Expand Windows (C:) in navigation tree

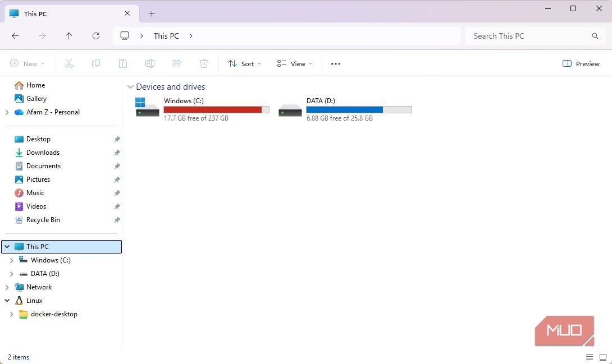pyautogui.click(x=11, y=260)
